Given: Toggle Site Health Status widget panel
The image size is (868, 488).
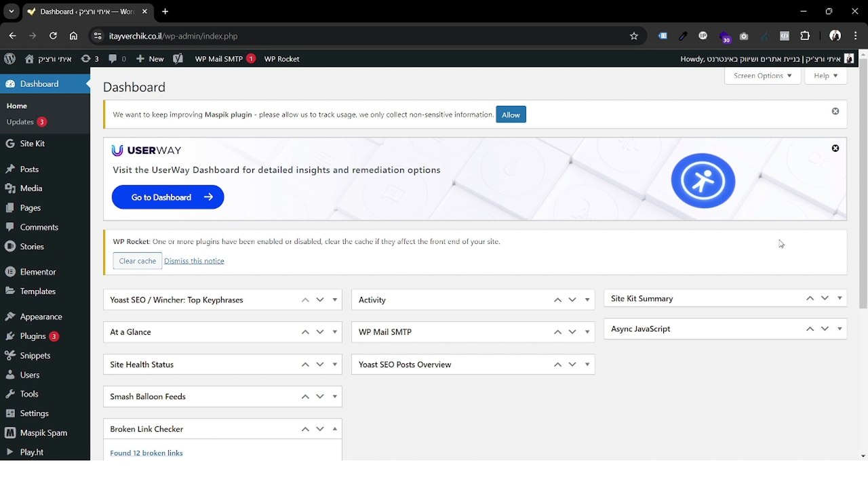Looking at the screenshot, I should [x=334, y=365].
